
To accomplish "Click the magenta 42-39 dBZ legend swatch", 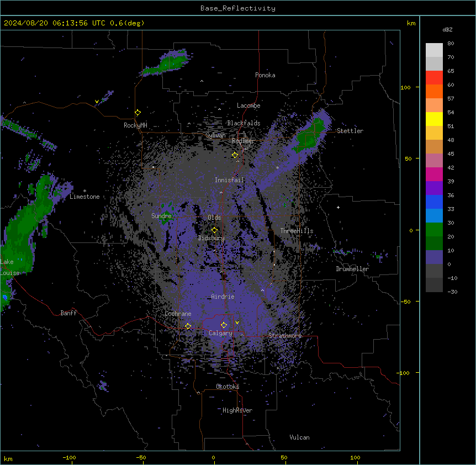I will click(x=434, y=174).
